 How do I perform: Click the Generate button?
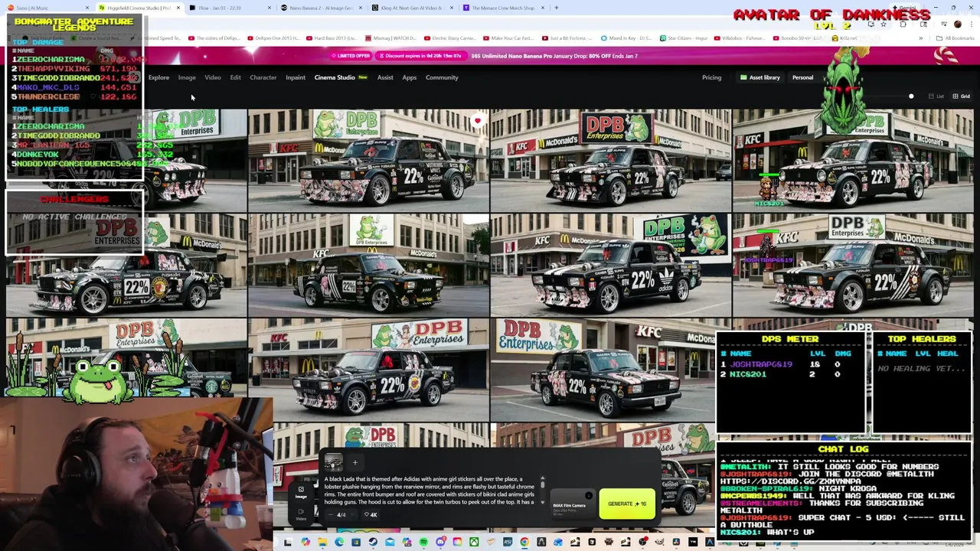[x=627, y=504]
